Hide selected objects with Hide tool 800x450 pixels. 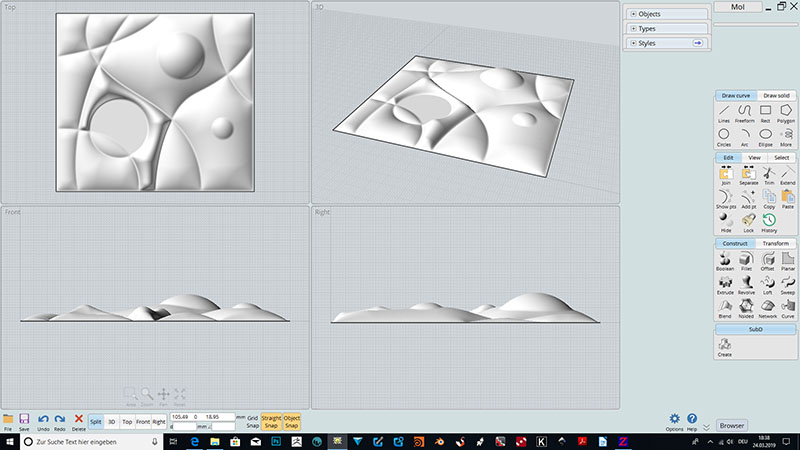(x=726, y=223)
